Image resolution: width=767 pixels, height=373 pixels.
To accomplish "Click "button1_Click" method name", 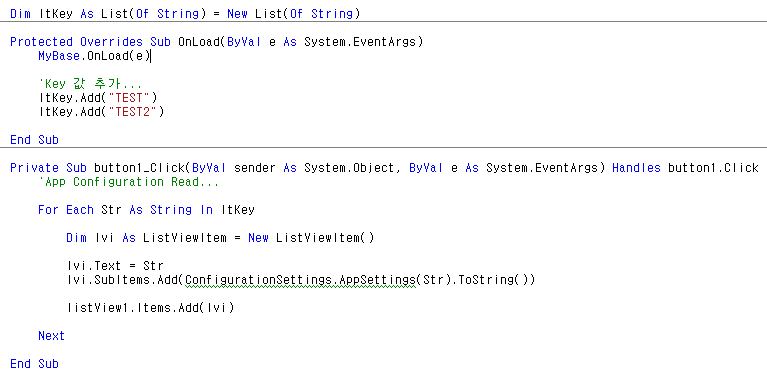I will click(139, 168).
